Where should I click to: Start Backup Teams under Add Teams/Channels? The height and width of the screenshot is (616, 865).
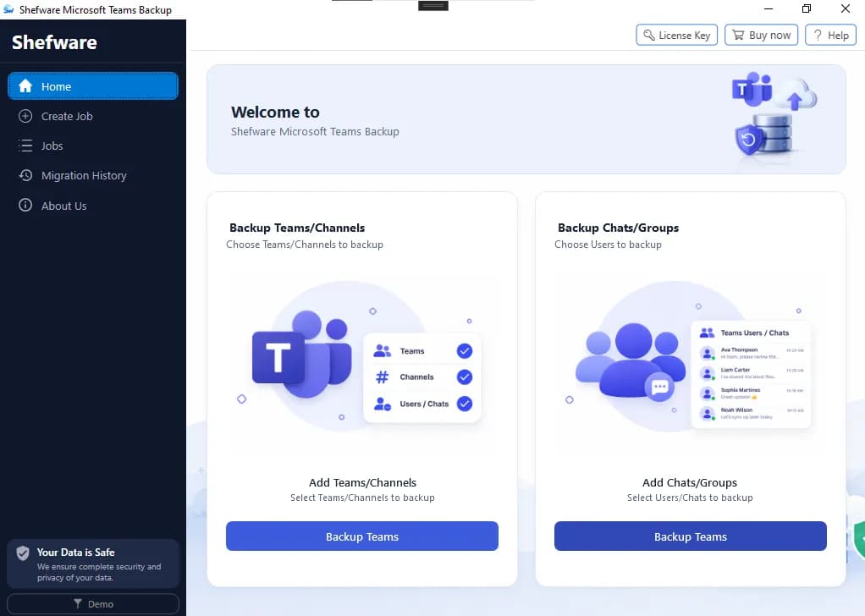coord(362,536)
